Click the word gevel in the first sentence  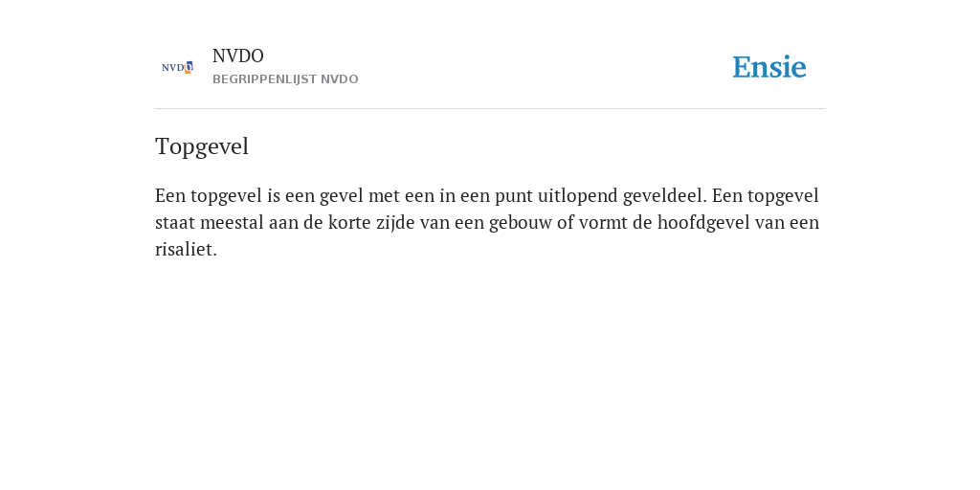point(342,197)
